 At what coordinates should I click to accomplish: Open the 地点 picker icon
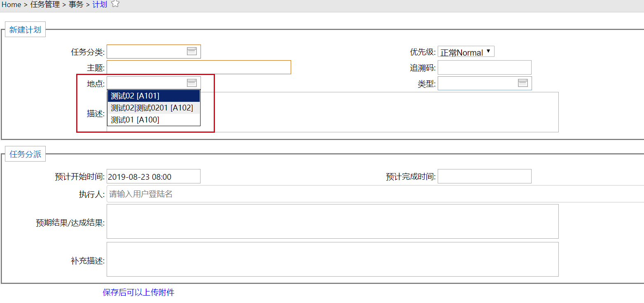tap(192, 83)
